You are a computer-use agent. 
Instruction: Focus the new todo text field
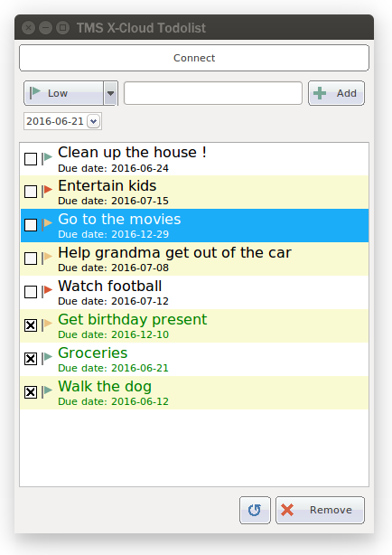tap(213, 93)
